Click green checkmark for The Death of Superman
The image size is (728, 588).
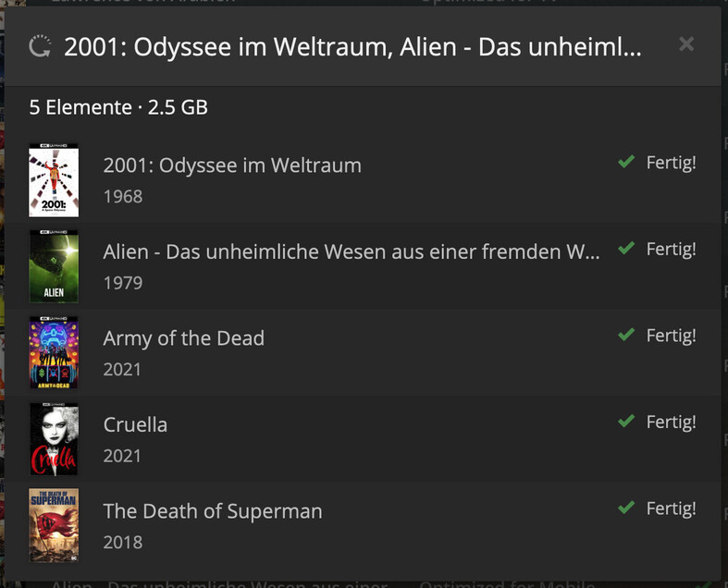click(626, 508)
